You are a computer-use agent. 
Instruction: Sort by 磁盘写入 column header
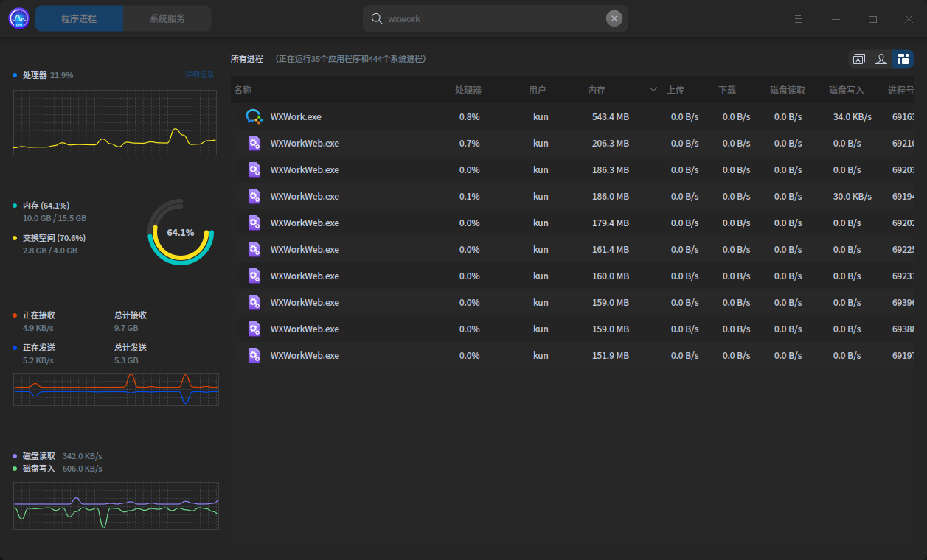click(846, 90)
